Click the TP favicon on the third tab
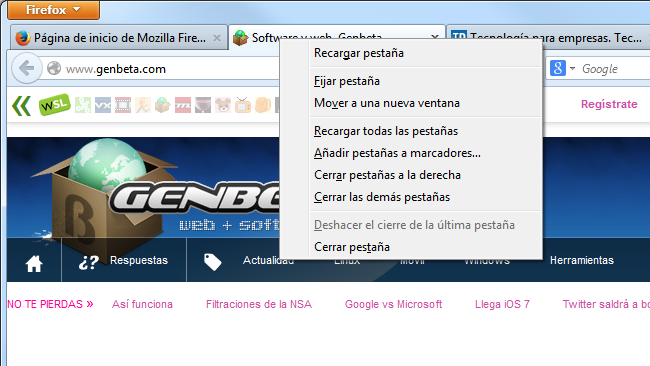The height and width of the screenshot is (366, 650). (459, 36)
